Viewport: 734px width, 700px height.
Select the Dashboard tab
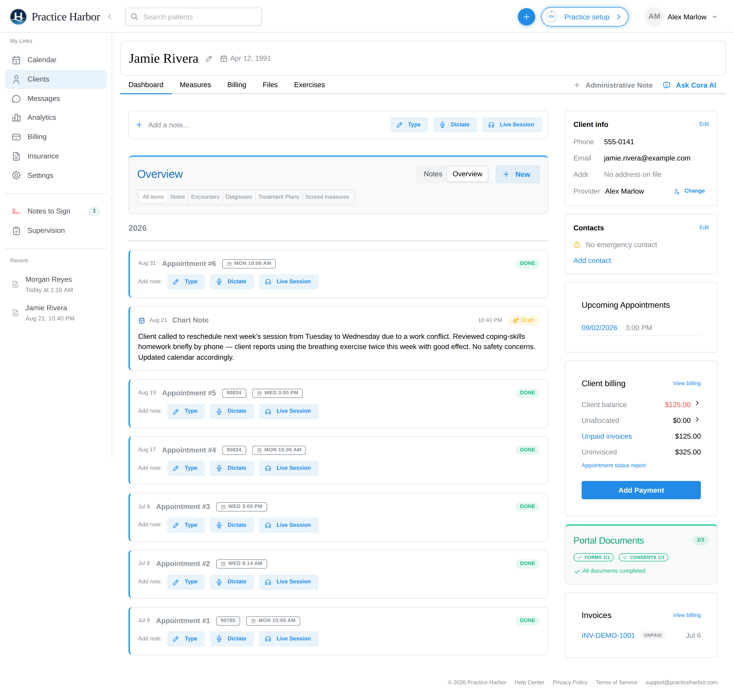[x=146, y=85]
